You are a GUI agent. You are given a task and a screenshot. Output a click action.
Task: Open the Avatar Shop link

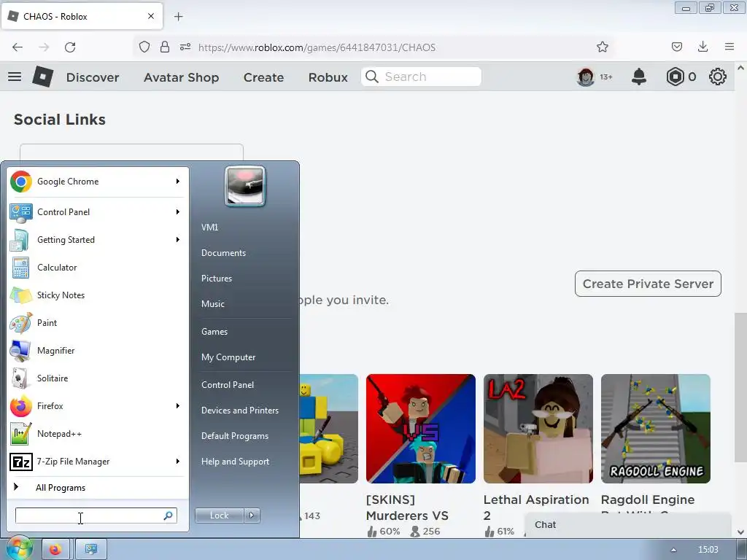pyautogui.click(x=182, y=77)
